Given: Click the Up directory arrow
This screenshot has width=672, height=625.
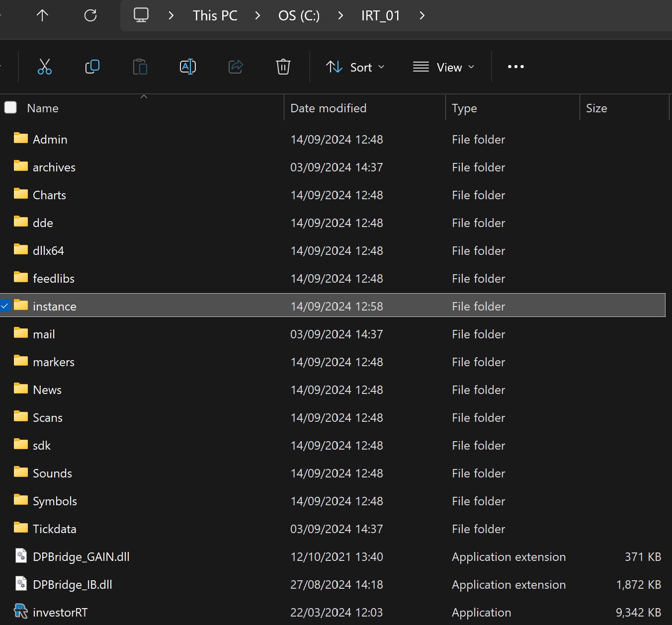Looking at the screenshot, I should (42, 15).
